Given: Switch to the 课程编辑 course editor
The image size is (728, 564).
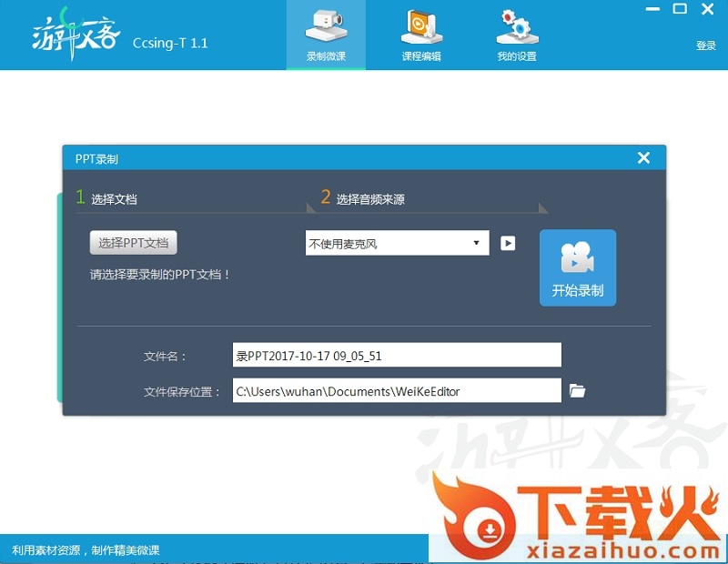Looking at the screenshot, I should pyautogui.click(x=421, y=36).
